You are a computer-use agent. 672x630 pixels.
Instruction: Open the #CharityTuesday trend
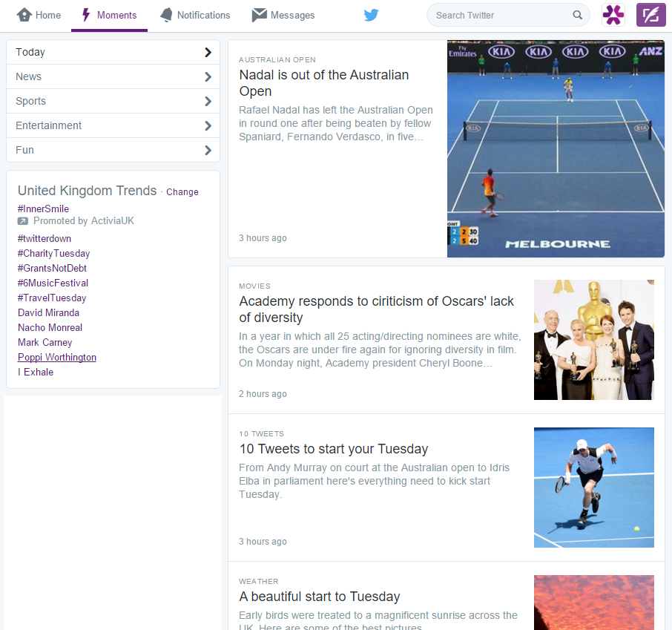tap(53, 254)
